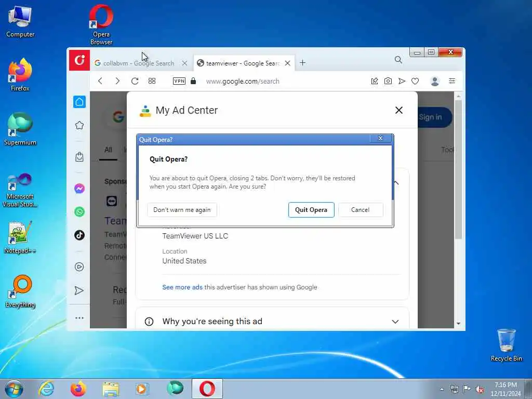This screenshot has height=399, width=532.
Task: Select the All search results tab
Action: coord(108,150)
